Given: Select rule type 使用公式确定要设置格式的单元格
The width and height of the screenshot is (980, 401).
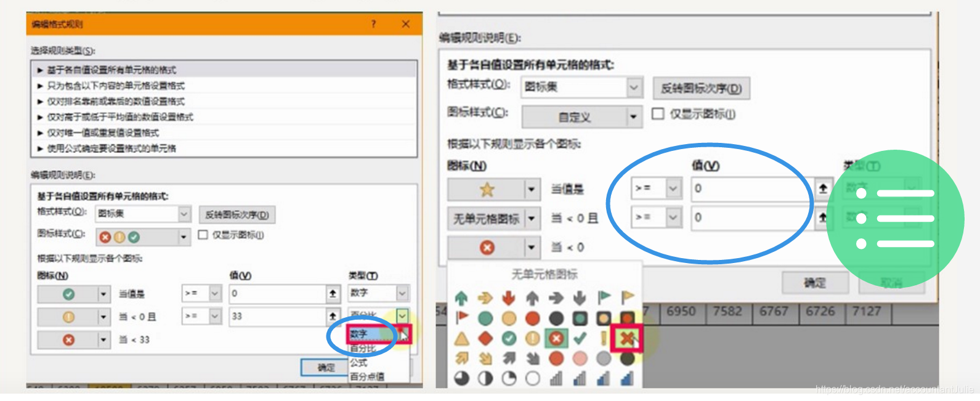Looking at the screenshot, I should [224, 148].
